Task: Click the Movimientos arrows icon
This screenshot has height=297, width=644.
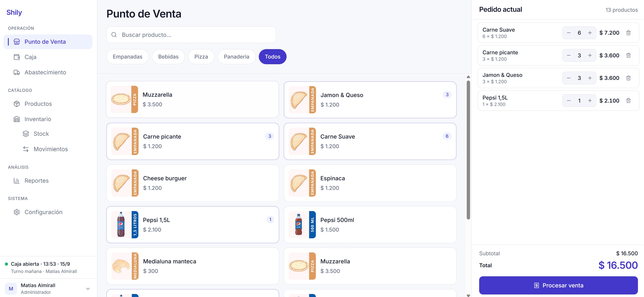Action: click(26, 149)
